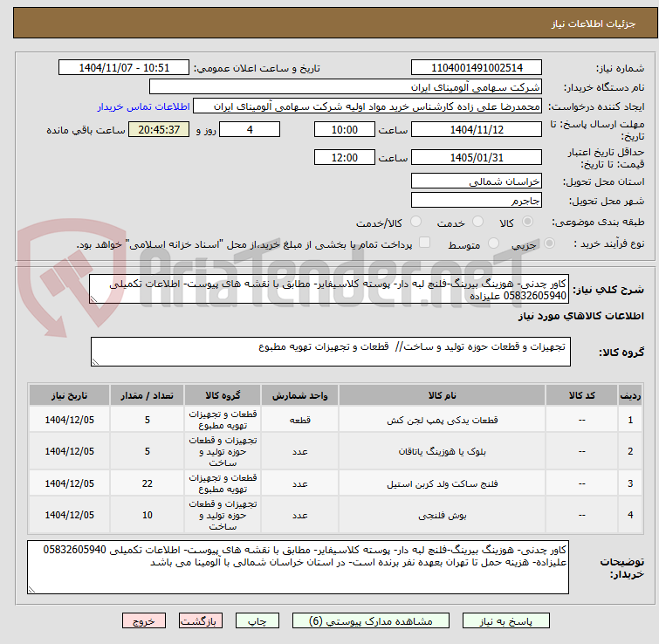Click the نام کالا column header
The width and height of the screenshot is (659, 644).
coord(442,395)
